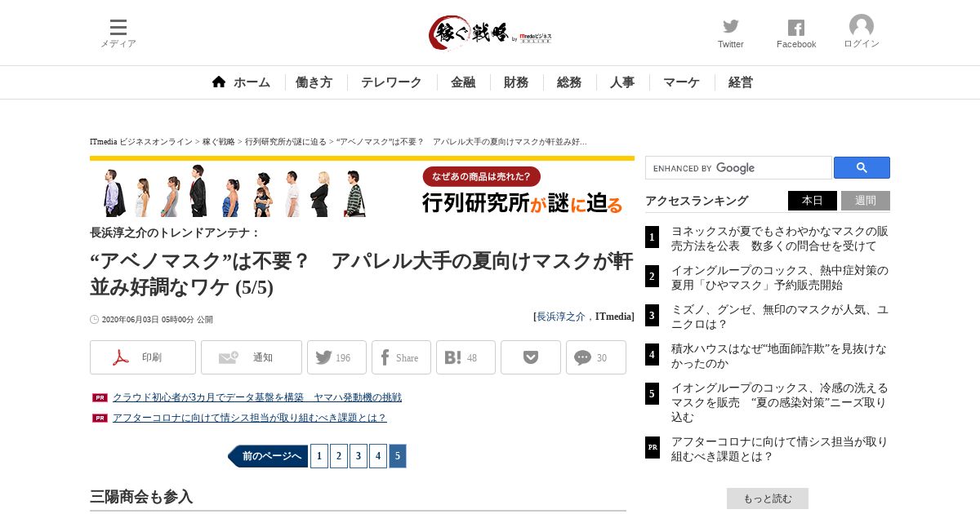The height and width of the screenshot is (514, 980).
Task: Click the 長浜淳之介 author link
Action: coord(561,317)
